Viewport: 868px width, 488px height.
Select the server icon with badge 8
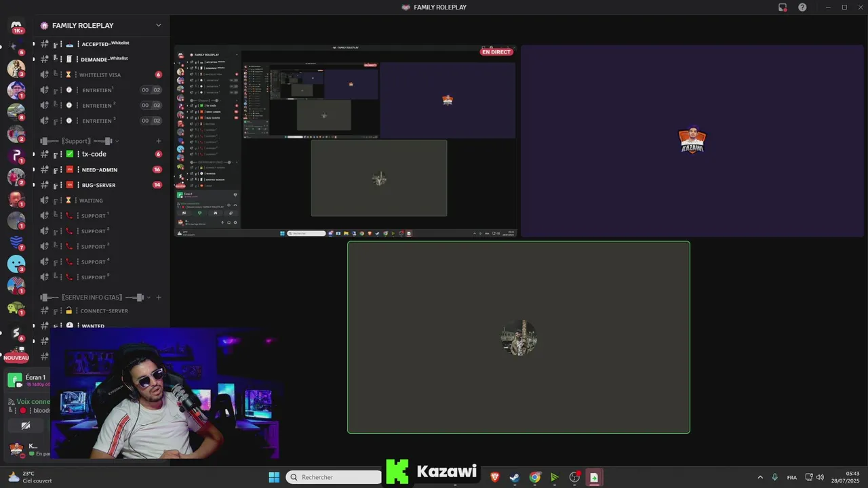(16, 111)
